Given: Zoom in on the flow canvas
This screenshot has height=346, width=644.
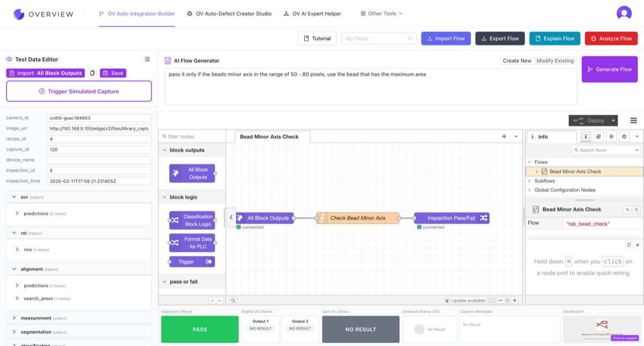Looking at the screenshot, I should (x=514, y=300).
